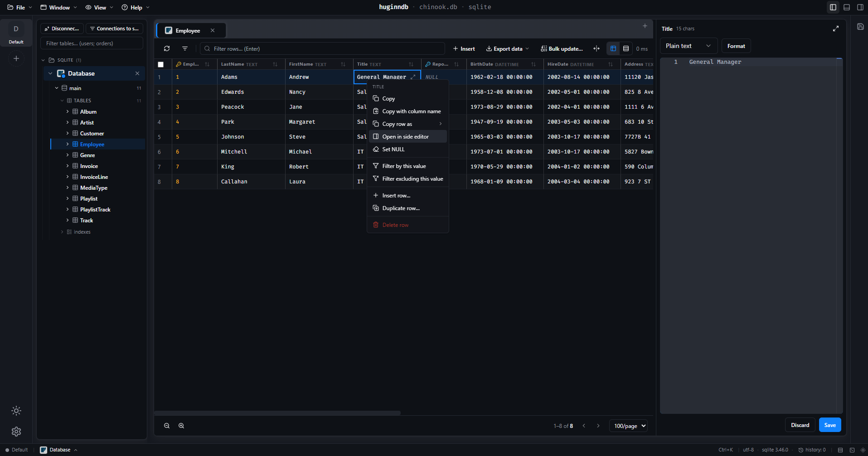Close the Database connection entry
The height and width of the screenshot is (456, 868).
coord(137,73)
